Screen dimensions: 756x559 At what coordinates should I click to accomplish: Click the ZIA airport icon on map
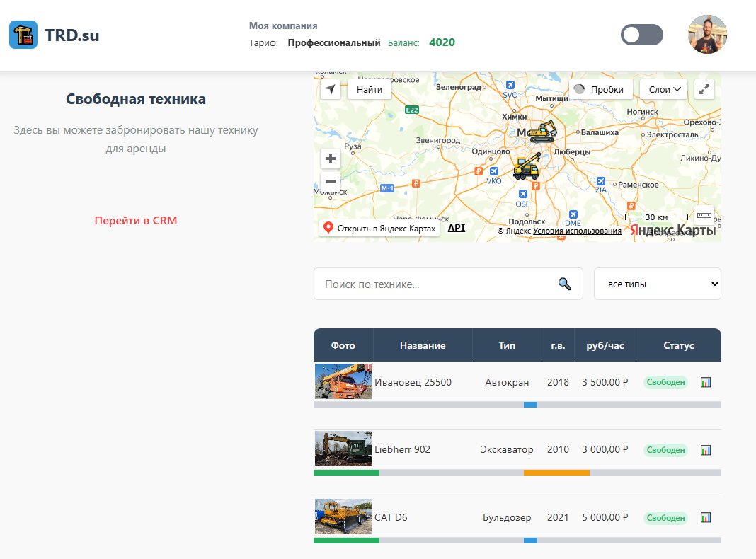tap(601, 181)
